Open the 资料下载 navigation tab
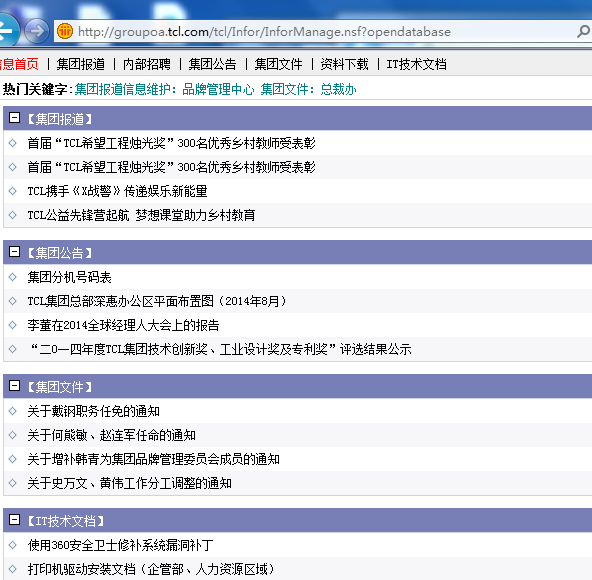Screen dimensions: 592x580 click(345, 64)
